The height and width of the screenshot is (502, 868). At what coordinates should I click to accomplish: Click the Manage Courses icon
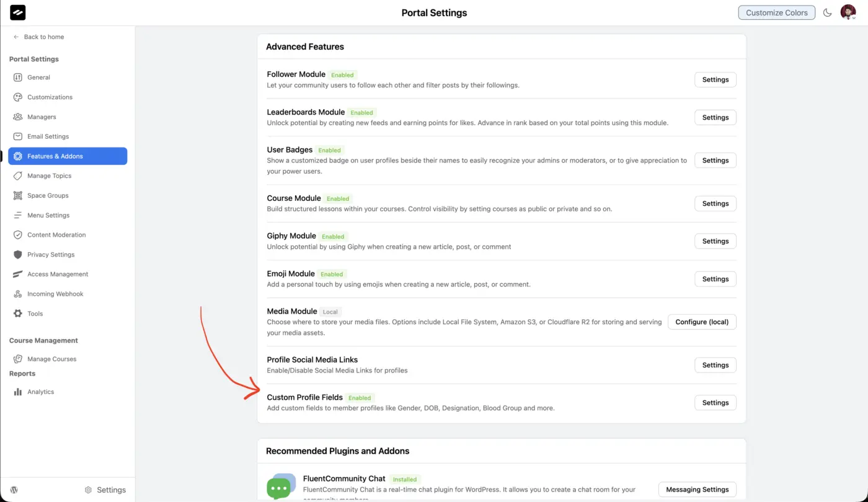click(x=17, y=359)
